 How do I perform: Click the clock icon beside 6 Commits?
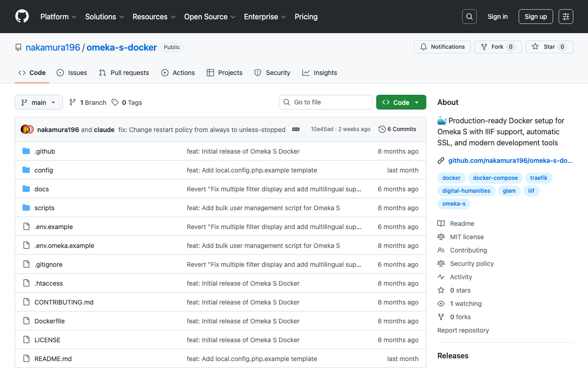(382, 129)
